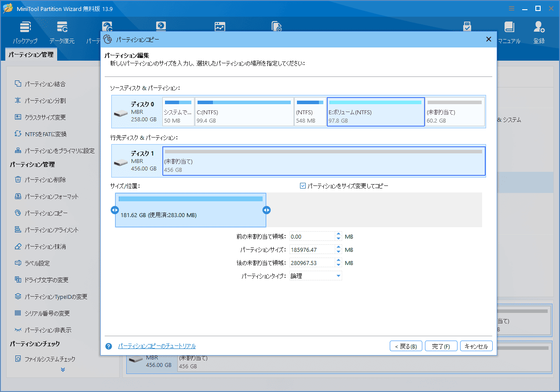Click the help question mark icon in dialog
Viewport: 560px width, 392px height.
(109, 346)
